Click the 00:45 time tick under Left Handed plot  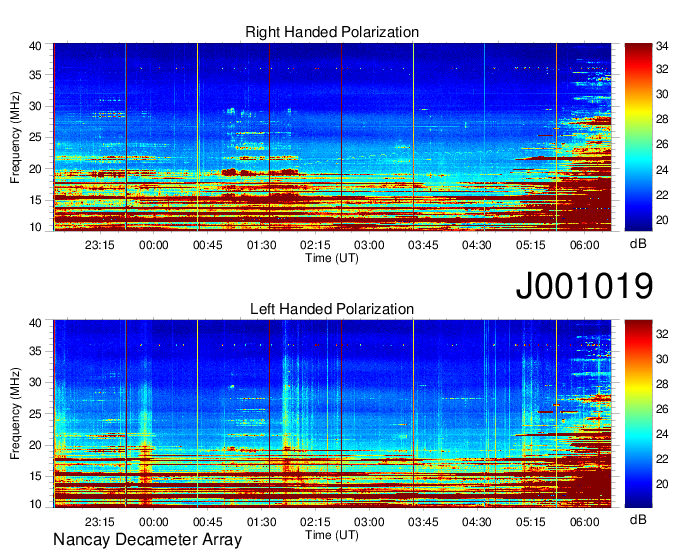pyautogui.click(x=208, y=522)
